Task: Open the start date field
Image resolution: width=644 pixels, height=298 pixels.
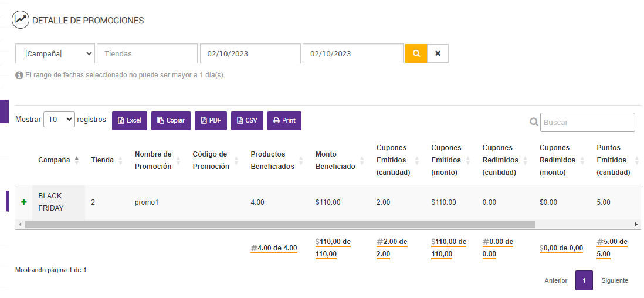Action: [250, 53]
